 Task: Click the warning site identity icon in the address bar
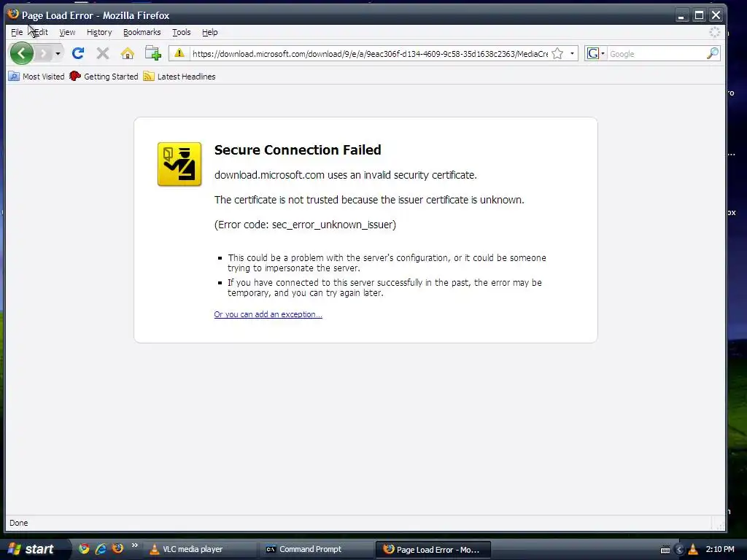179,53
